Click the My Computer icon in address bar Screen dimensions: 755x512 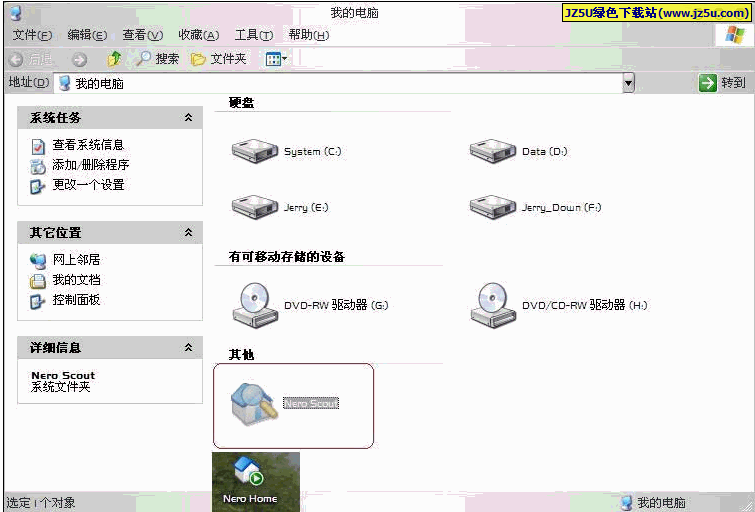pos(64,83)
